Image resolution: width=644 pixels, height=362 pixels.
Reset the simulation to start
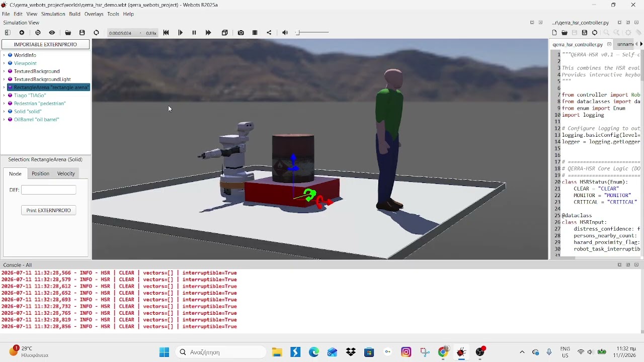166,33
